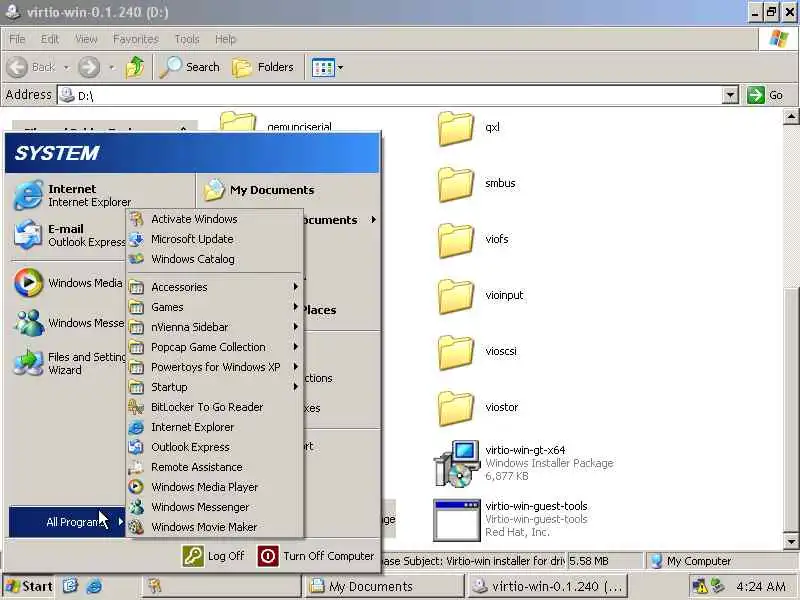Open Microsoft Update from programs list
800x600 pixels.
point(214,239)
